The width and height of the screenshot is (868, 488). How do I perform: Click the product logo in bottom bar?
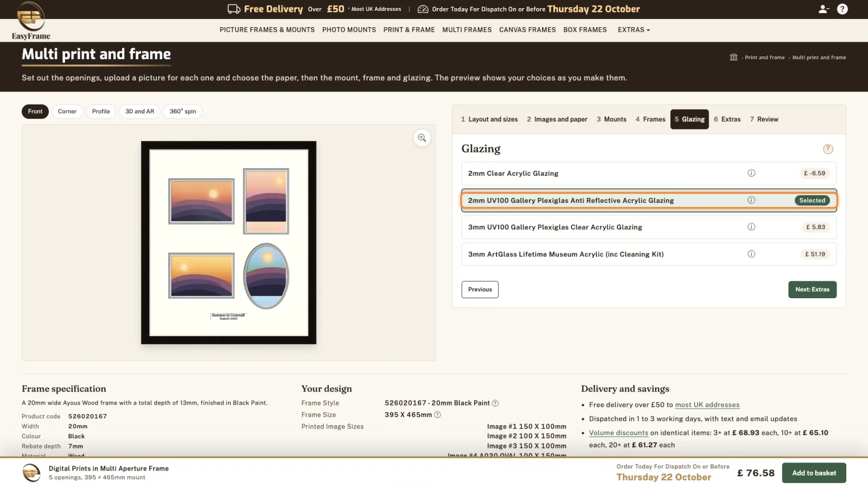(x=32, y=473)
